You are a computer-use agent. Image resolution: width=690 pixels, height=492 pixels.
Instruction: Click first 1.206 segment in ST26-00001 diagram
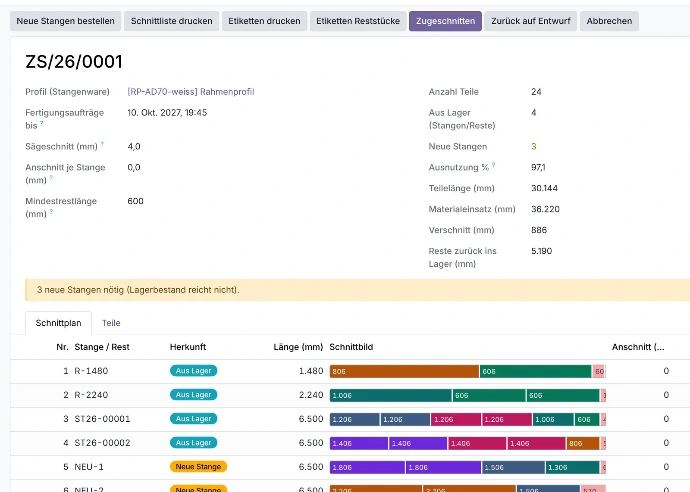[355, 419]
